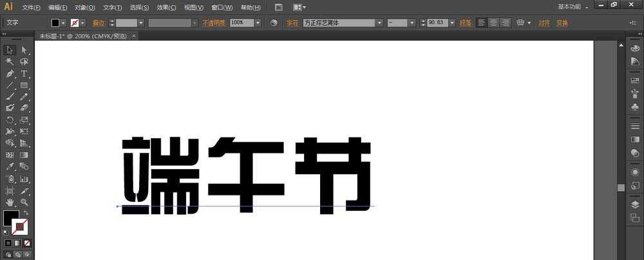The image size is (644, 260).
Task: Select the Rectangle tool
Action: point(24,85)
